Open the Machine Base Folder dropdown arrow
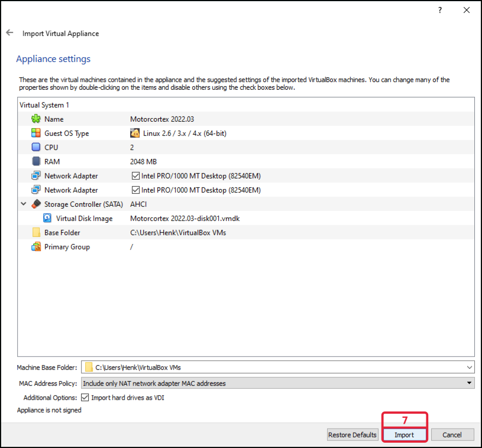The height and width of the screenshot is (448, 482). click(x=470, y=367)
